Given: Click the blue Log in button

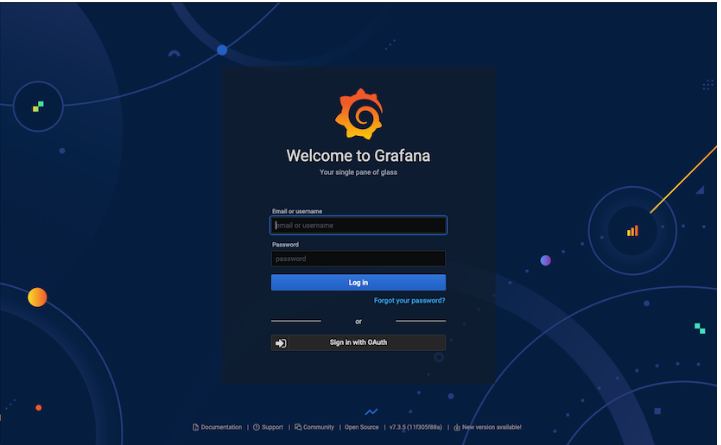Looking at the screenshot, I should tap(358, 282).
